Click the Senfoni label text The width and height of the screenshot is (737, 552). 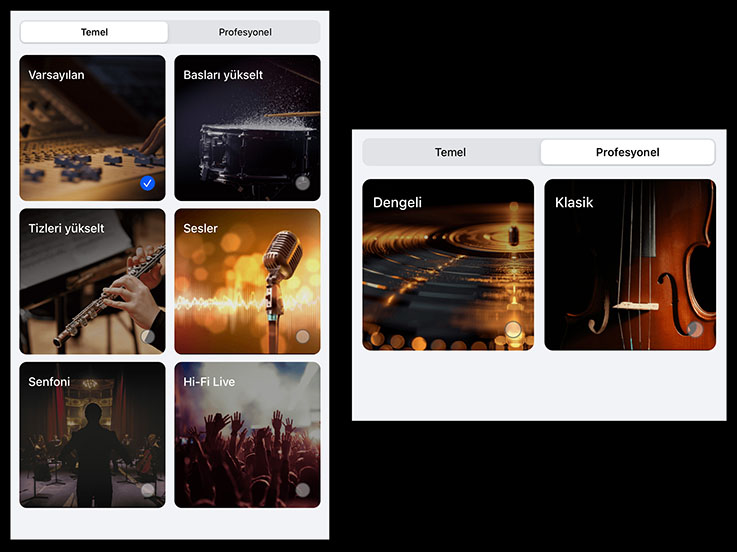[49, 382]
